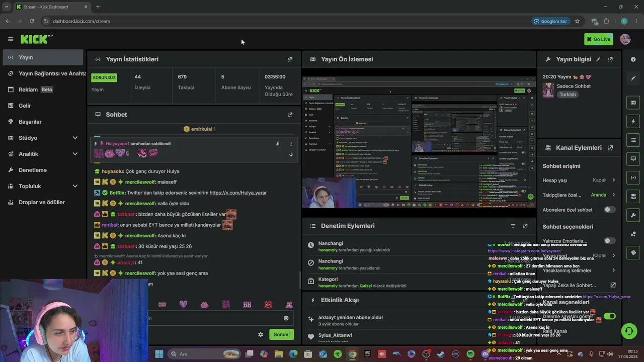Click the three-dots icon in right rail
This screenshot has width=644, height=362.
633,234
